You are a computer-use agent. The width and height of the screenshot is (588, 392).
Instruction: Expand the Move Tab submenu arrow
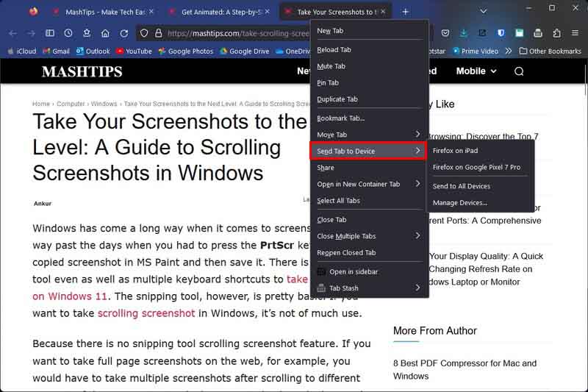point(417,135)
